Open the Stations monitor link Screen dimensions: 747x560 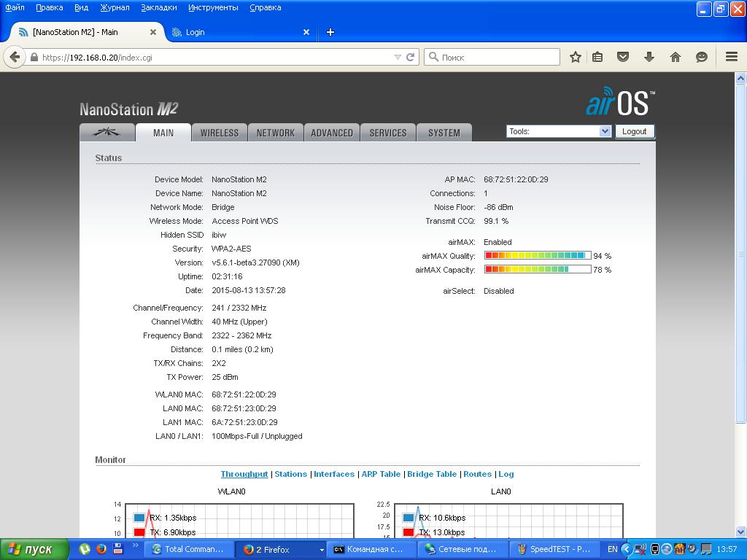290,474
